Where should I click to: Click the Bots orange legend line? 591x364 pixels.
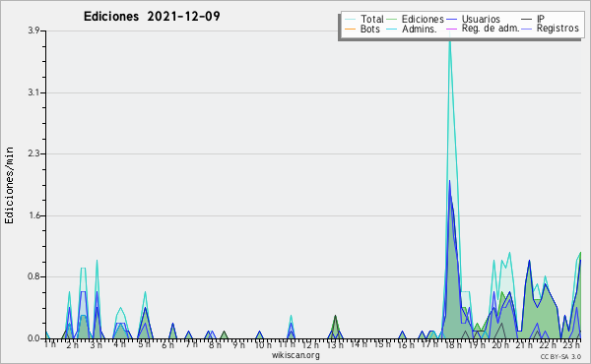coord(350,29)
